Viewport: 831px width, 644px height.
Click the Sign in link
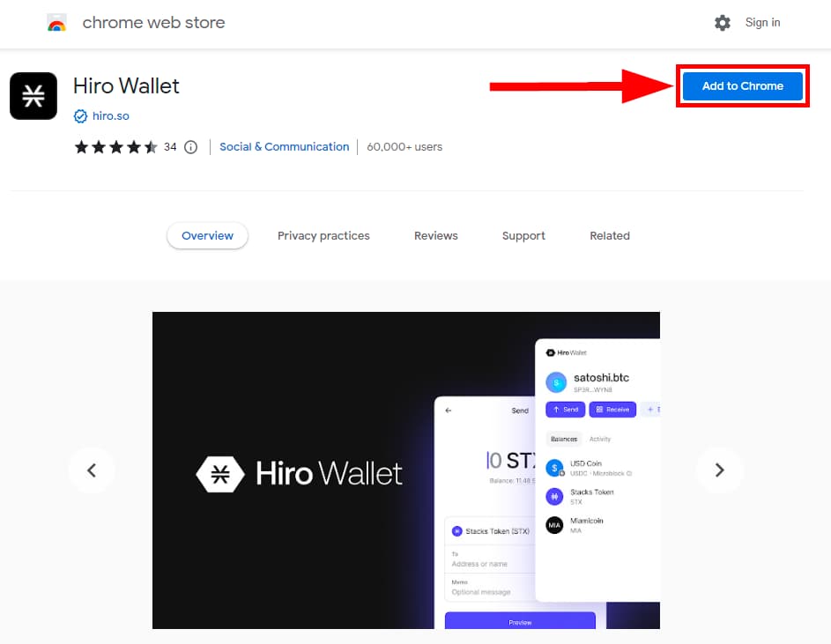coord(762,22)
